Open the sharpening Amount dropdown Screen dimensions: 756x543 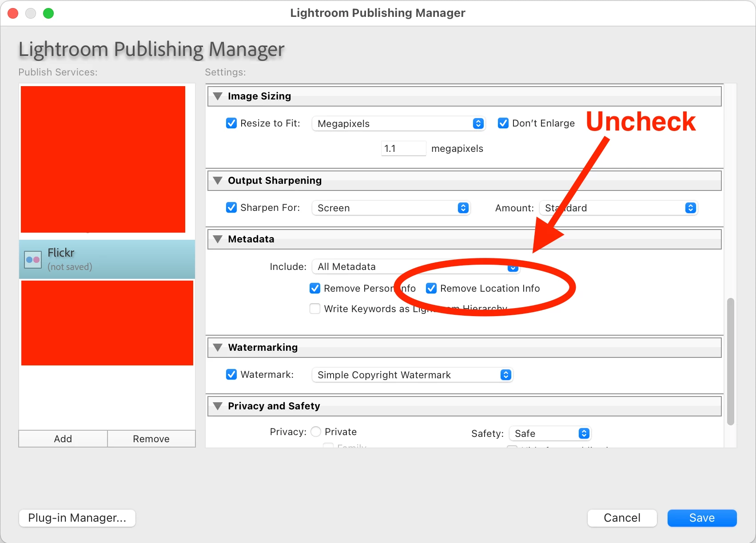point(619,208)
